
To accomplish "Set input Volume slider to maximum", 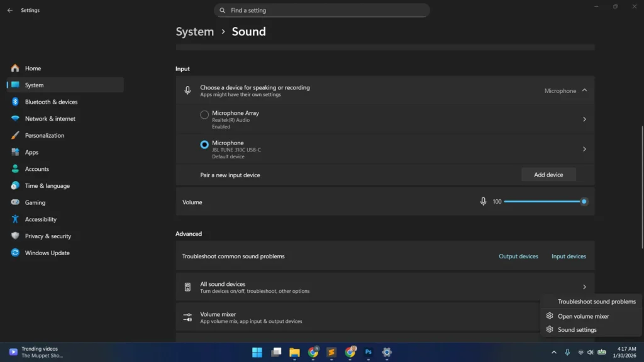I will (x=583, y=201).
